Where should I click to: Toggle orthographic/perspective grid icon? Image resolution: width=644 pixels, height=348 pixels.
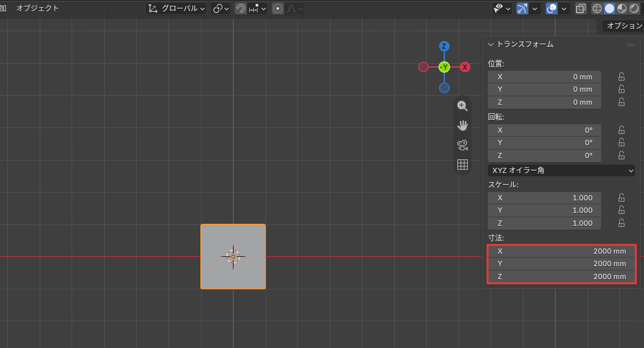tap(463, 165)
